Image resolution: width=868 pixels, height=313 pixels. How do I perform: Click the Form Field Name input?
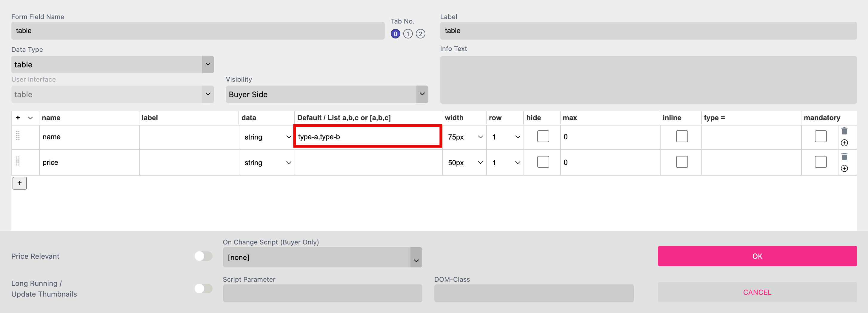point(198,31)
